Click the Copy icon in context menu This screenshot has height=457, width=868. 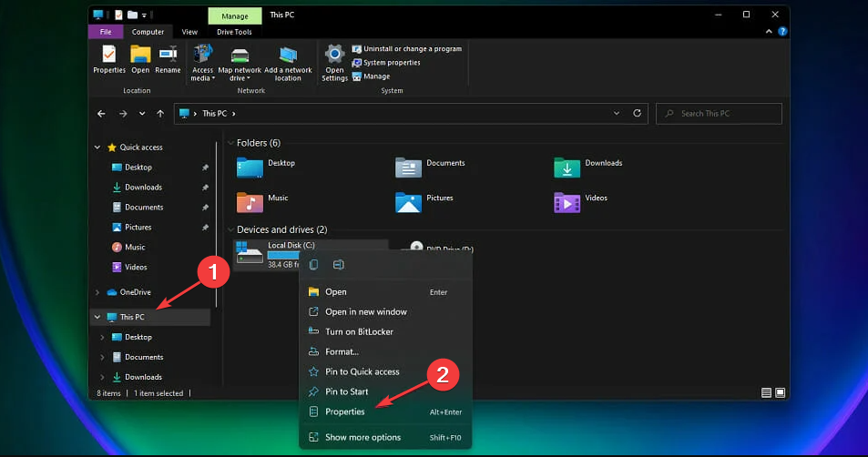pyautogui.click(x=314, y=265)
